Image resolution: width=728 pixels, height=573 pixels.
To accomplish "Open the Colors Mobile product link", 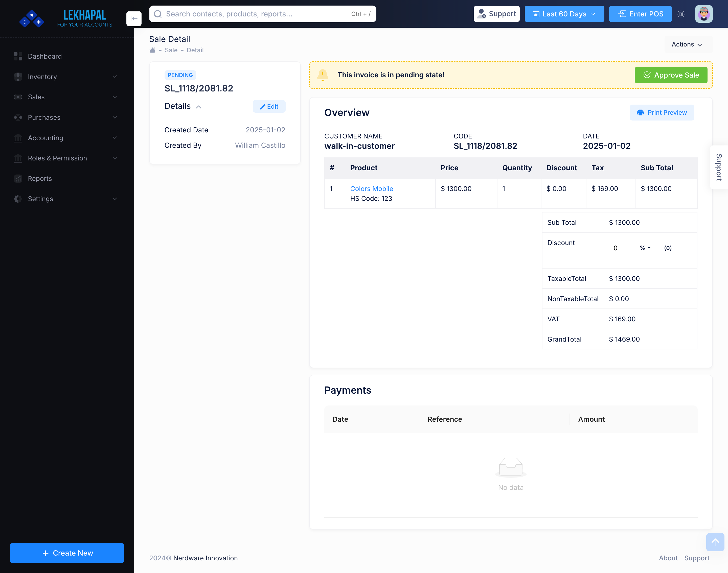I will click(372, 188).
